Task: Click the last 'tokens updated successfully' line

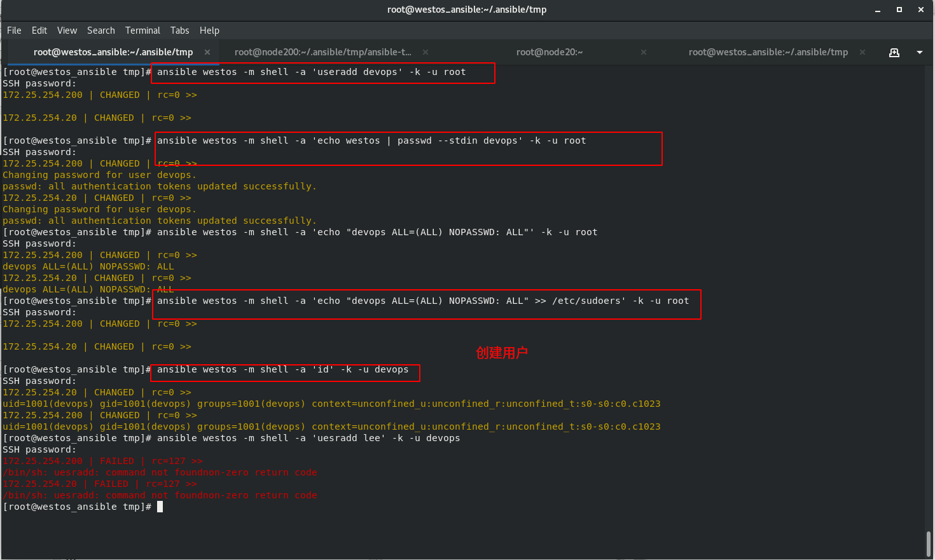Action: 159,221
